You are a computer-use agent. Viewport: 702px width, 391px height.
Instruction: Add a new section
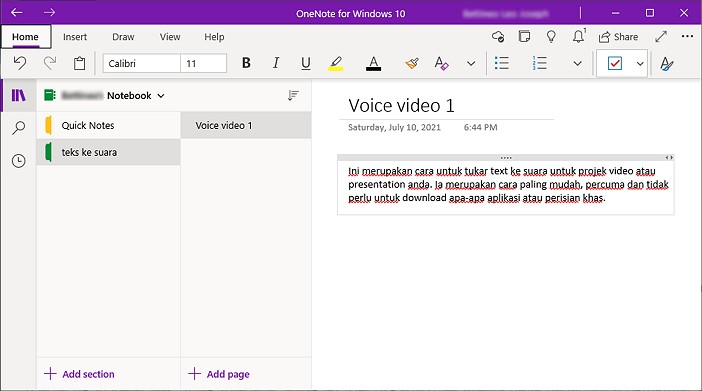click(80, 374)
